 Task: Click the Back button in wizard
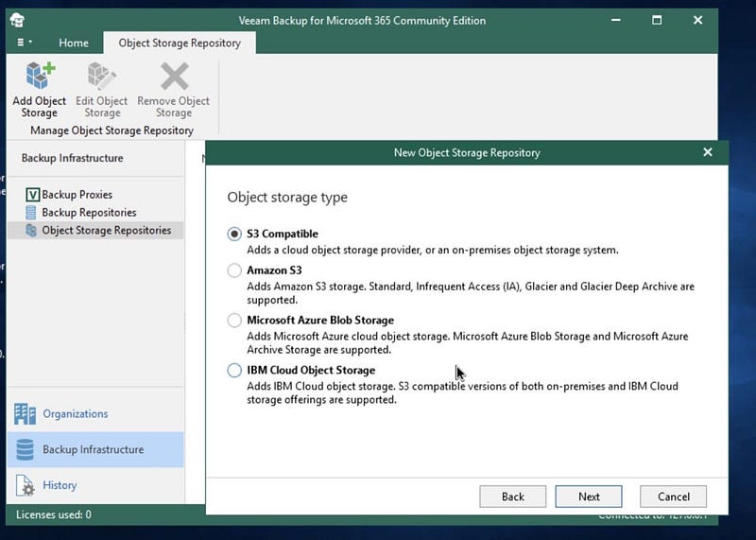(512, 496)
